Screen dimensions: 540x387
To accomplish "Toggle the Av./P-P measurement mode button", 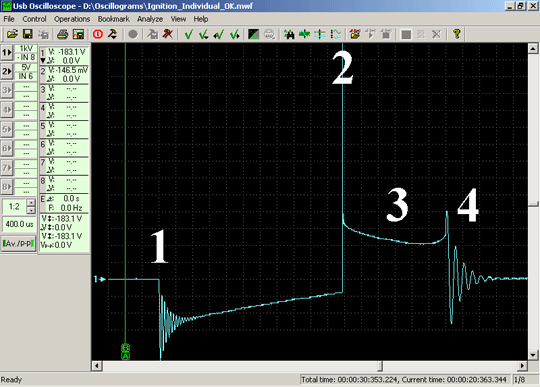I will 19,244.
